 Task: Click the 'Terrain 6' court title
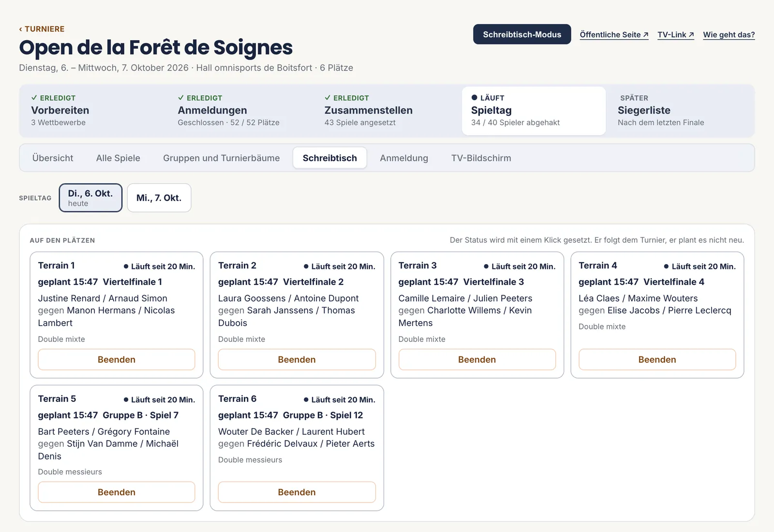[238, 399]
